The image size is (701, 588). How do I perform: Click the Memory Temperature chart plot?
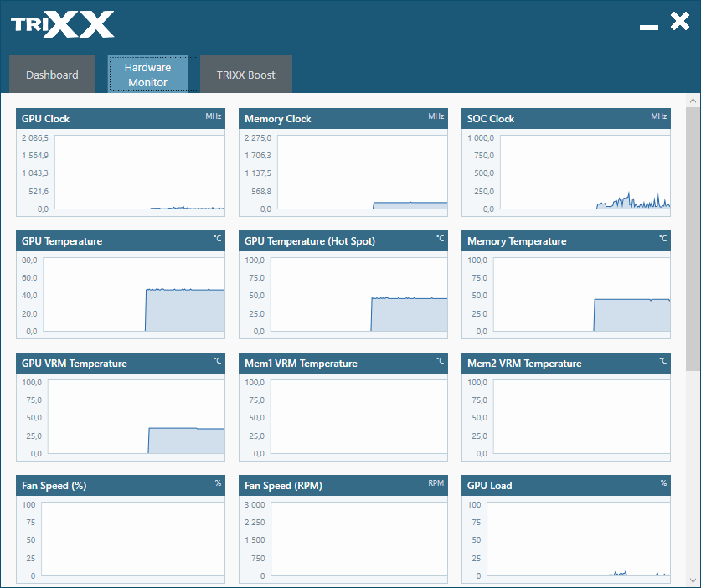tap(581, 294)
